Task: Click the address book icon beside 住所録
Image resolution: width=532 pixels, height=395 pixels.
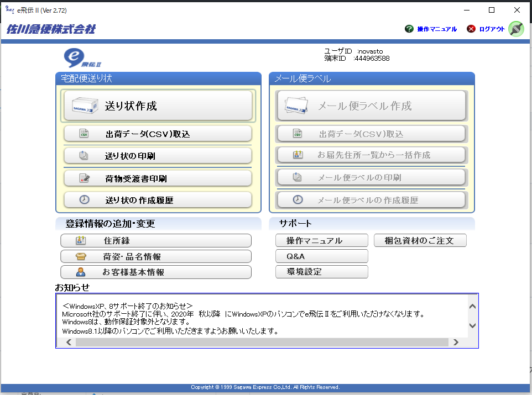Action: 81,240
